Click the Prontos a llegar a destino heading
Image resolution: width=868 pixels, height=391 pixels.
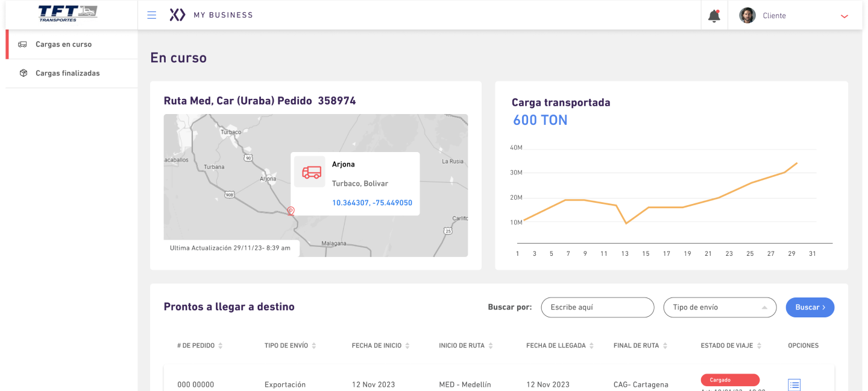[229, 307]
